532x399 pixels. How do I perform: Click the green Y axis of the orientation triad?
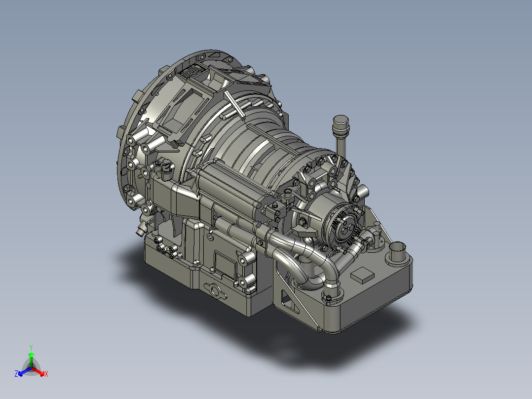31,356
